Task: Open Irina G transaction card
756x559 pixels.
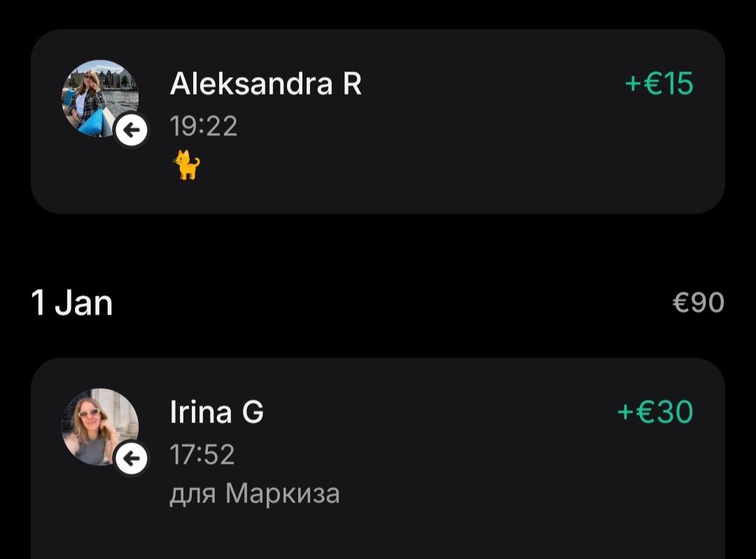Action: [378, 458]
